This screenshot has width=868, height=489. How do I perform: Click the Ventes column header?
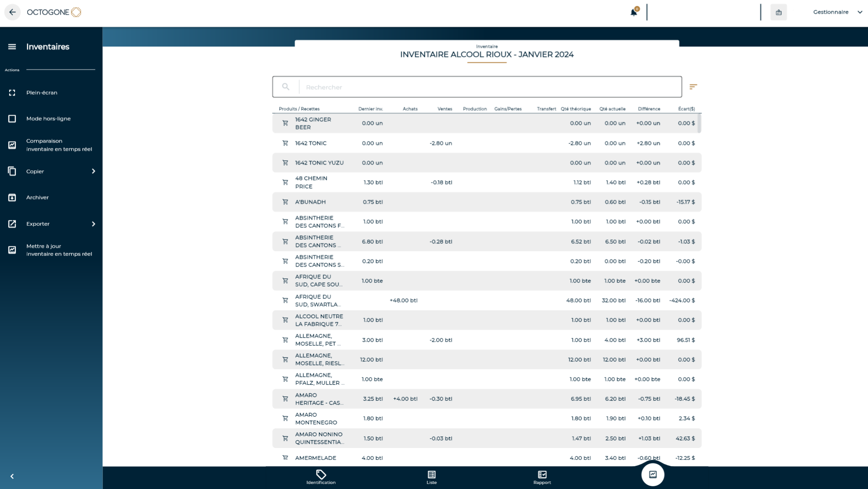pos(444,109)
